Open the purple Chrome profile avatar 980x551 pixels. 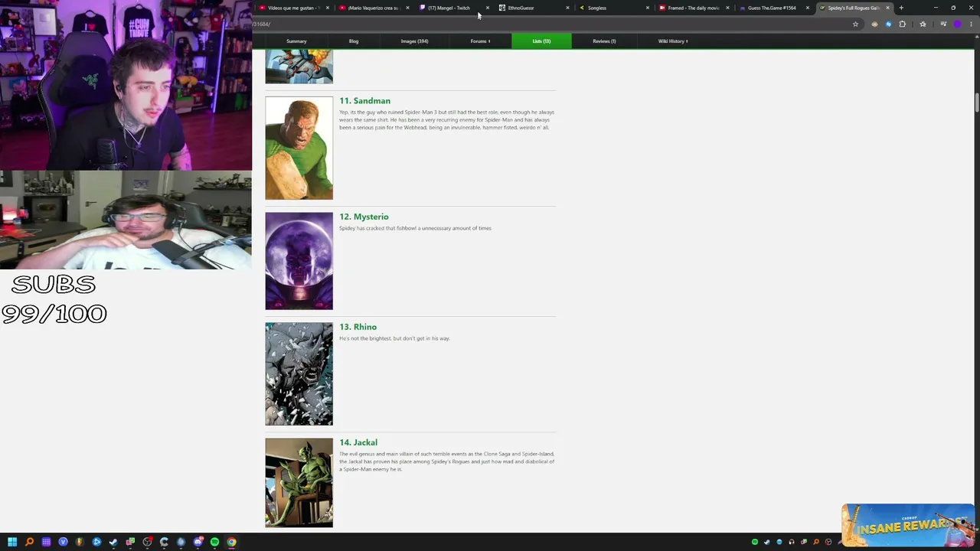pos(957,24)
